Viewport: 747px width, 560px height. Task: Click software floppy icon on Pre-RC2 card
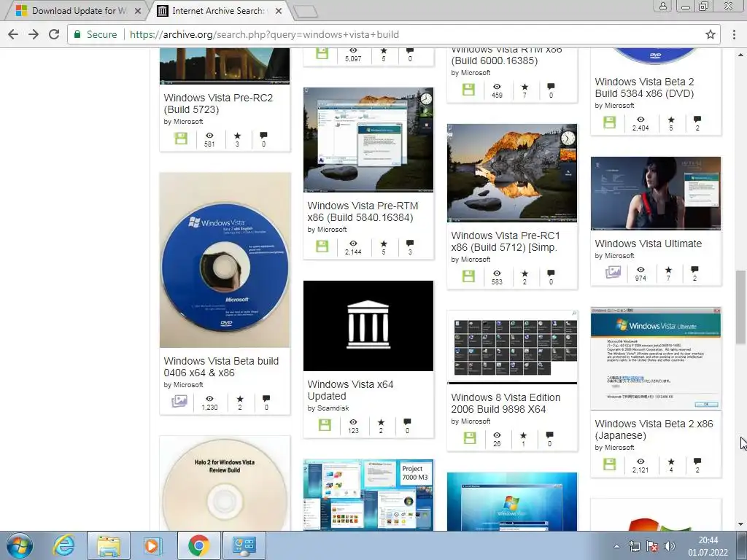pyautogui.click(x=181, y=139)
